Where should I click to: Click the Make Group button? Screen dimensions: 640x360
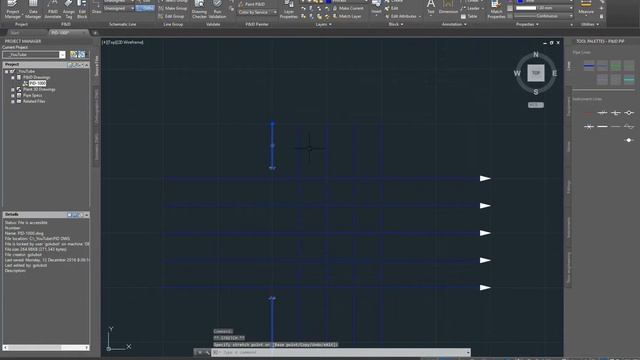click(173, 8)
